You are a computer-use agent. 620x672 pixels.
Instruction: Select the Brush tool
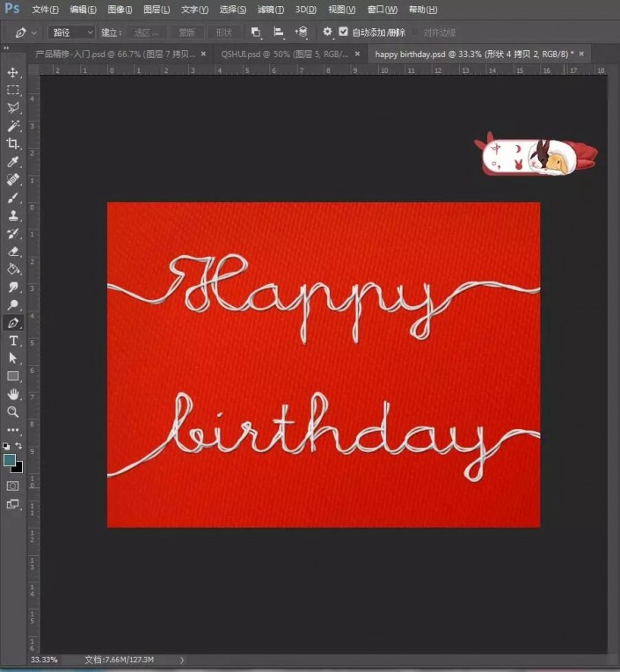tap(13, 198)
